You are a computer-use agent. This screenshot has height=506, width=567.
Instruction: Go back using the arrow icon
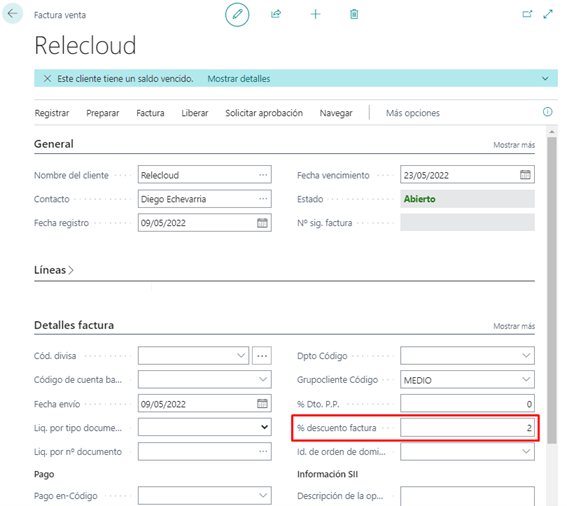click(13, 14)
